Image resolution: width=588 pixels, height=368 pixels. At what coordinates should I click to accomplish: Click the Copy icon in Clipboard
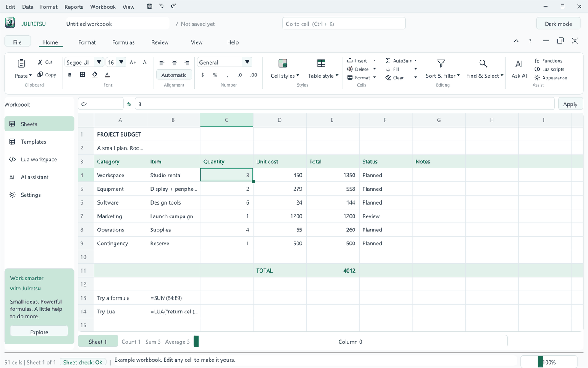(40, 75)
